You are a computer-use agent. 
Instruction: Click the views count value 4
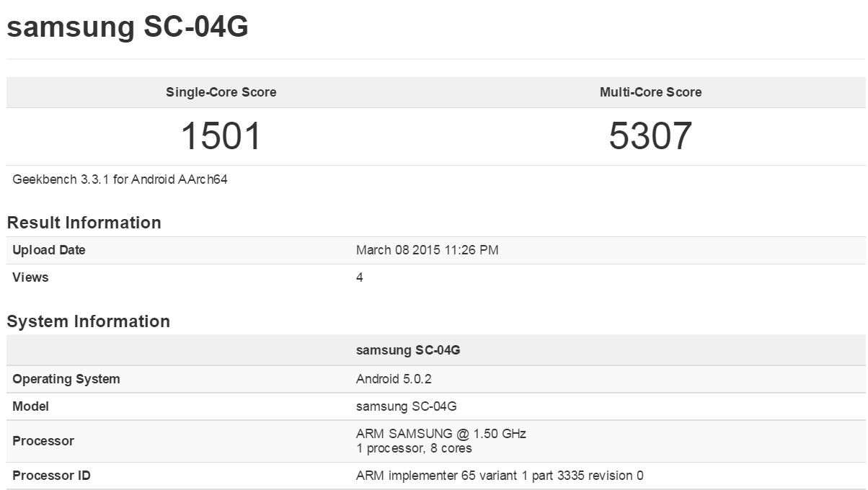[x=360, y=277]
